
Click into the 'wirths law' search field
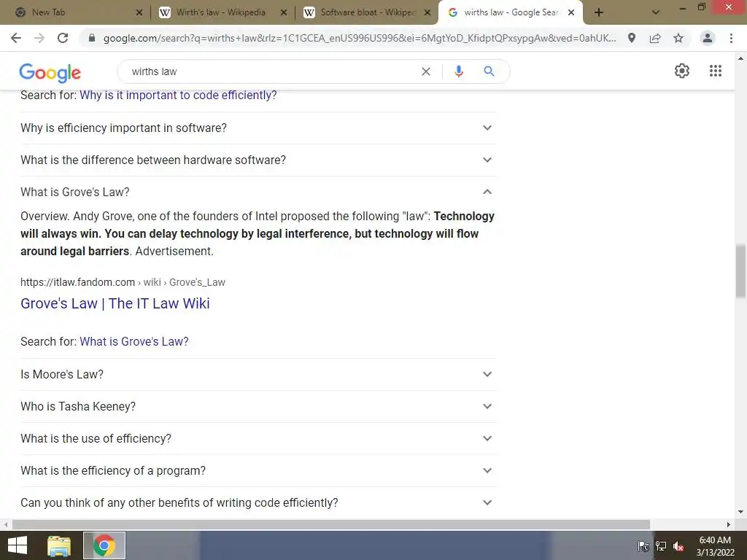pyautogui.click(x=271, y=71)
